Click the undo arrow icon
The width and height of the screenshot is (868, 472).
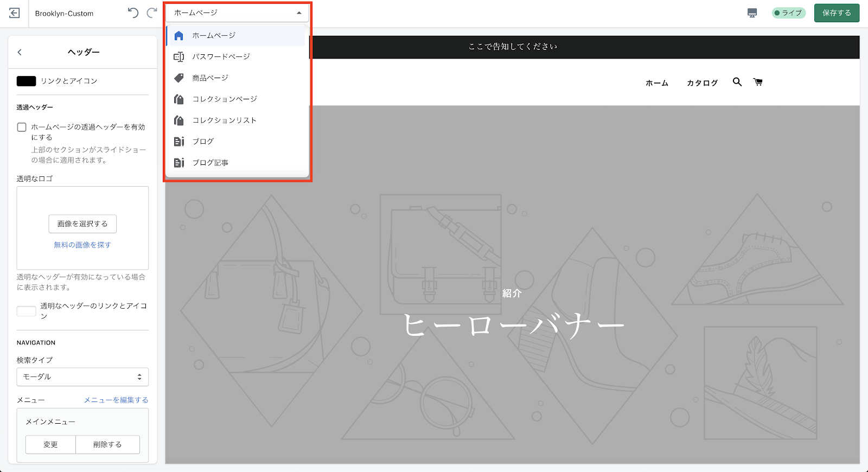coord(133,13)
